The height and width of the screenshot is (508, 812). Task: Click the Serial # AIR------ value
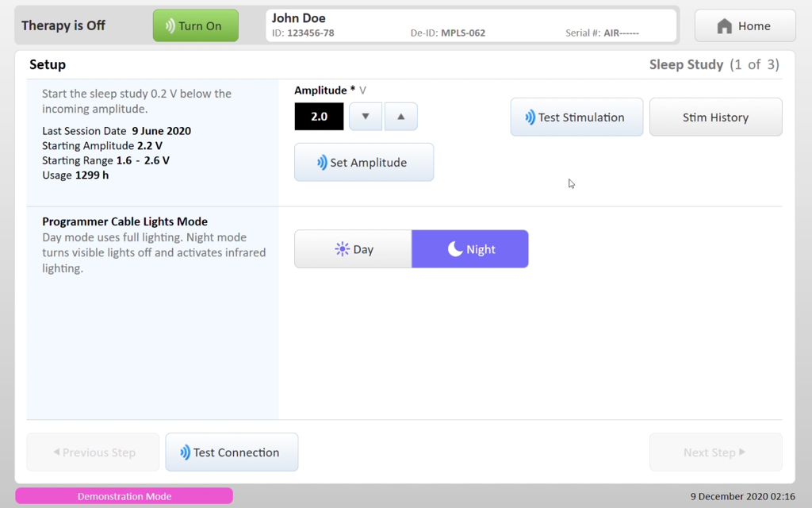point(621,33)
